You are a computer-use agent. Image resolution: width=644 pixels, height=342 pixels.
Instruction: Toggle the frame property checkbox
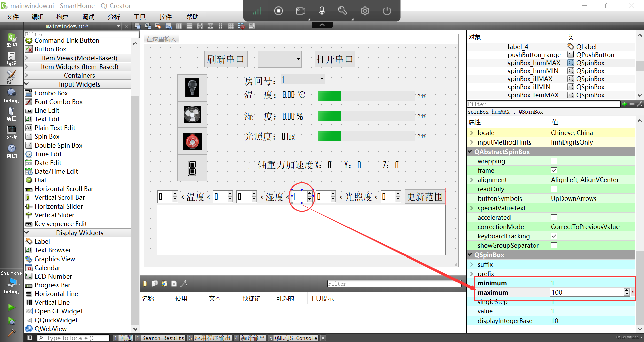(x=554, y=170)
